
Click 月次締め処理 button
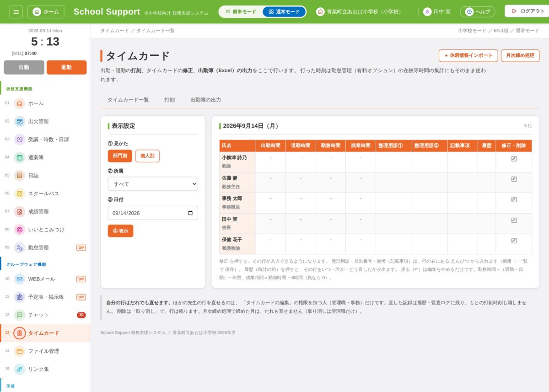coord(520,55)
